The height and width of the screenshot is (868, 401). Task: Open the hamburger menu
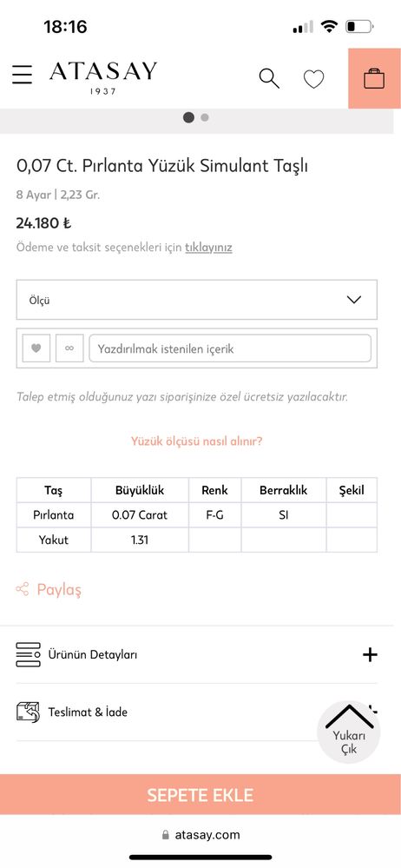[x=22, y=75]
